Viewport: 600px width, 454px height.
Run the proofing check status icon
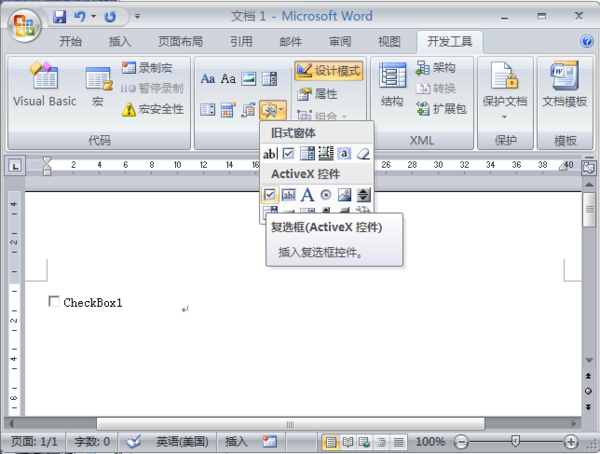point(134,442)
